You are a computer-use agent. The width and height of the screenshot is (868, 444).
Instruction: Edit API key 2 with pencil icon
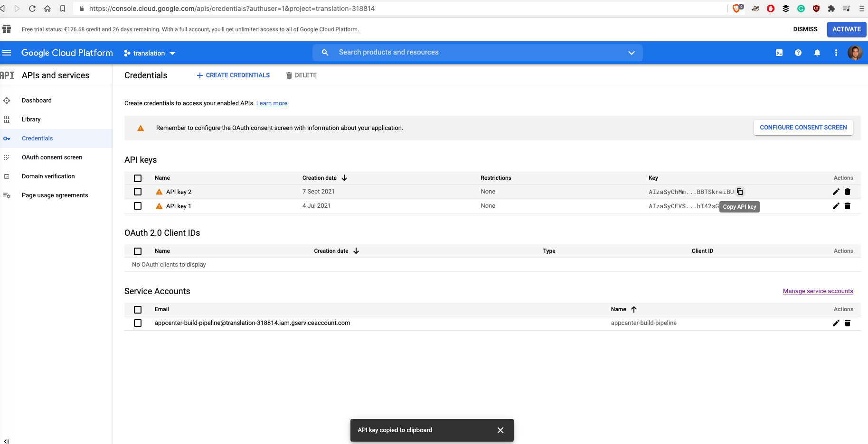point(836,192)
